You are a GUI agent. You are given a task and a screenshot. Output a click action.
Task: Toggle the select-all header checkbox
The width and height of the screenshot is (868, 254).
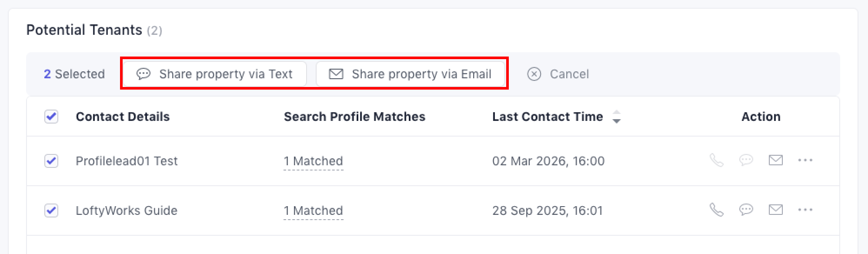[51, 117]
